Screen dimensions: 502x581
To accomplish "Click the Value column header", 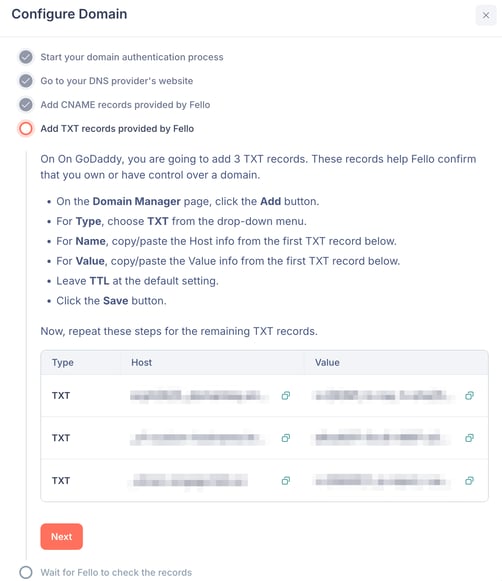I will [327, 362].
